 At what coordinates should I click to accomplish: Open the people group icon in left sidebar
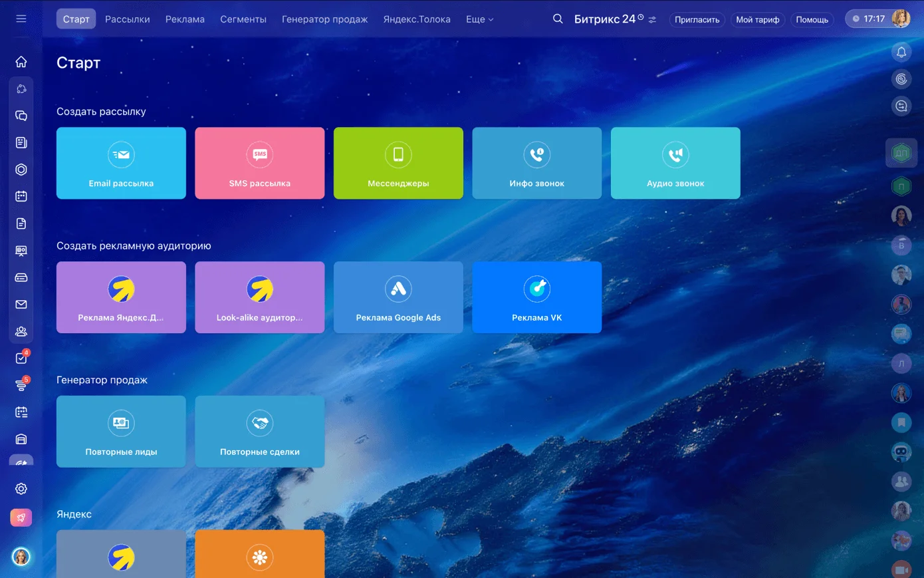pyautogui.click(x=21, y=331)
